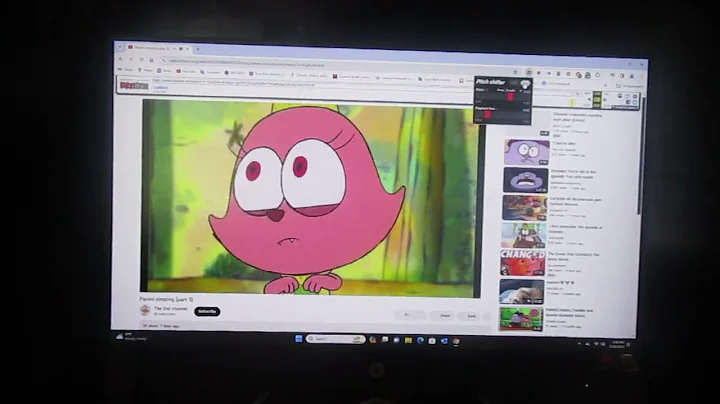Click the red playback rate slider handle
The image size is (720, 404).
tap(487, 114)
